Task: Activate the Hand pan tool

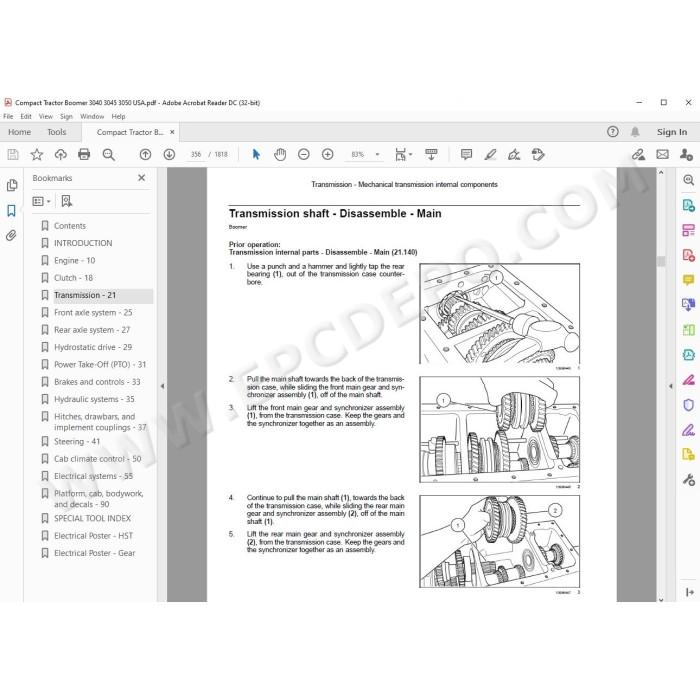Action: point(280,154)
